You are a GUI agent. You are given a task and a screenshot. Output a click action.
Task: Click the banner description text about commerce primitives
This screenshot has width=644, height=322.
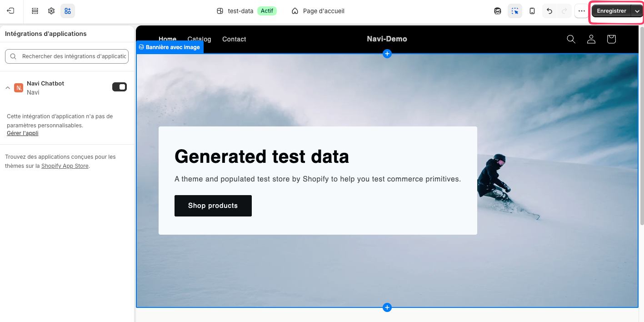coord(318,179)
